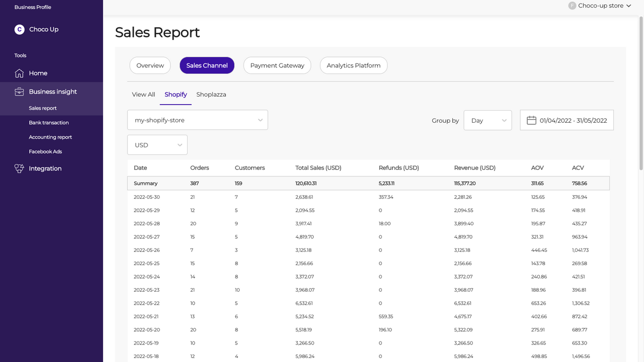Click the Choco-up store profile avatar

click(x=572, y=6)
